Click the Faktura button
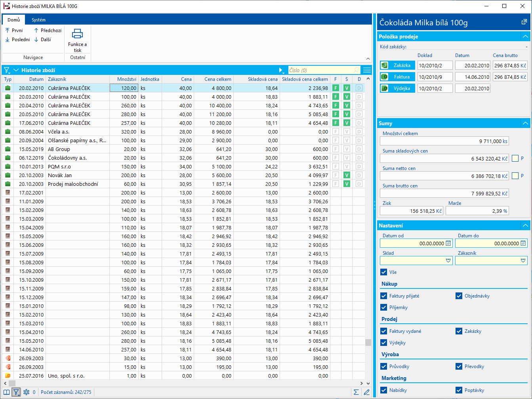Image resolution: width=532 pixels, height=399 pixels. click(x=397, y=77)
